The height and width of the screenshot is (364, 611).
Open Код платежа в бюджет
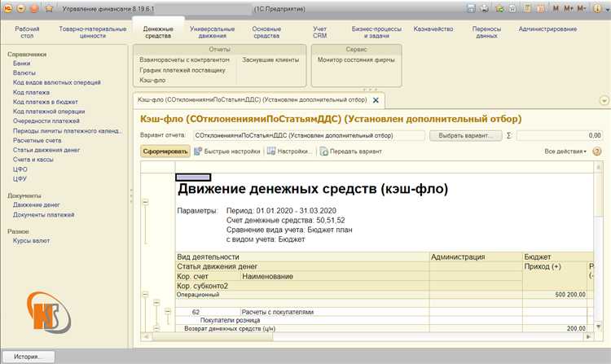tap(45, 102)
